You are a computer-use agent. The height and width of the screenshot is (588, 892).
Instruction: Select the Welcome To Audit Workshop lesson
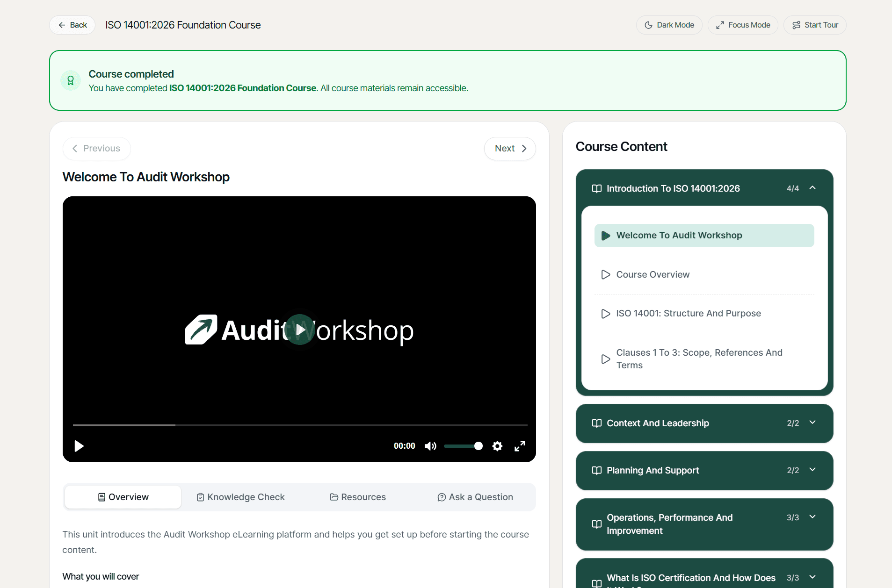coord(704,236)
